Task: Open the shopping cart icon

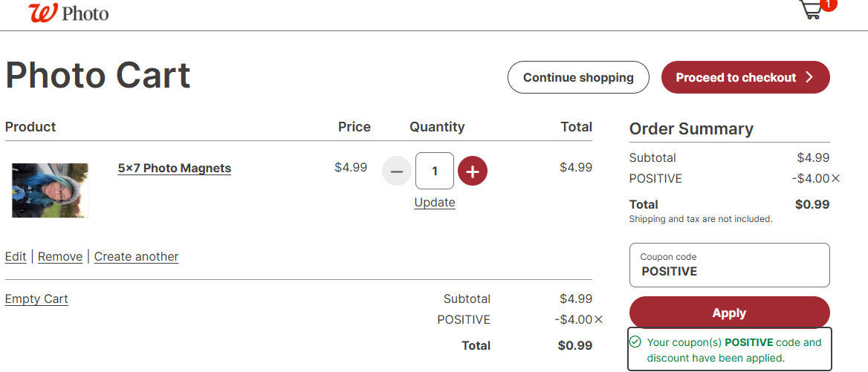Action: click(x=812, y=9)
